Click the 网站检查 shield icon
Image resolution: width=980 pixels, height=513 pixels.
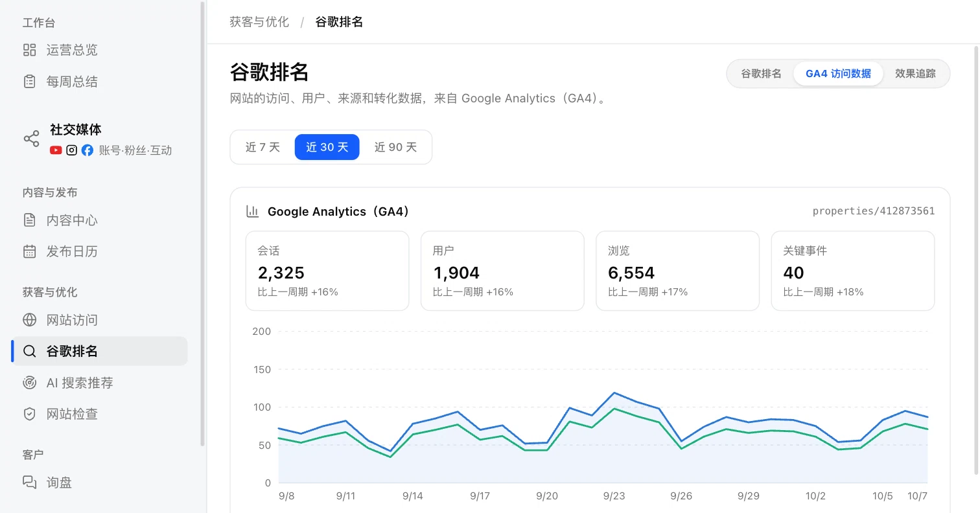tap(29, 414)
